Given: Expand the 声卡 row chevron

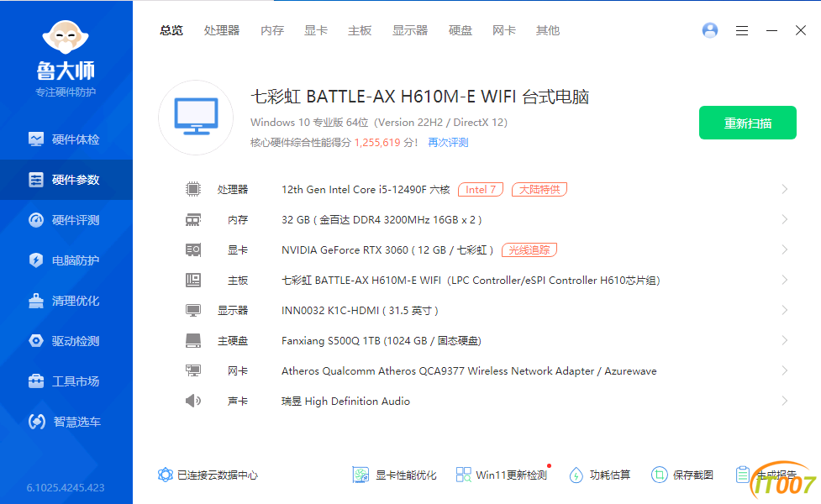Looking at the screenshot, I should point(784,401).
